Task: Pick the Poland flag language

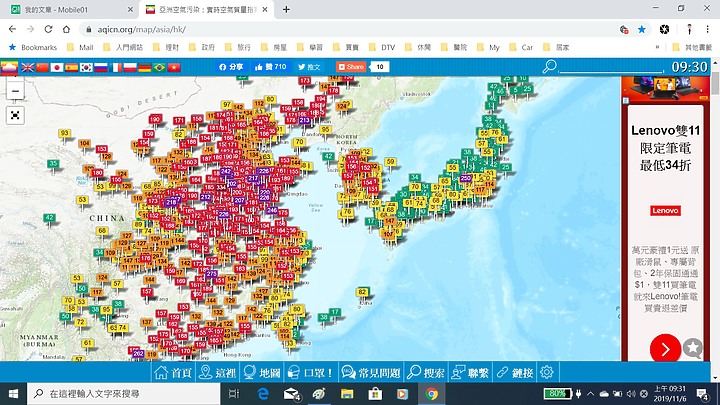Action: 130,68
